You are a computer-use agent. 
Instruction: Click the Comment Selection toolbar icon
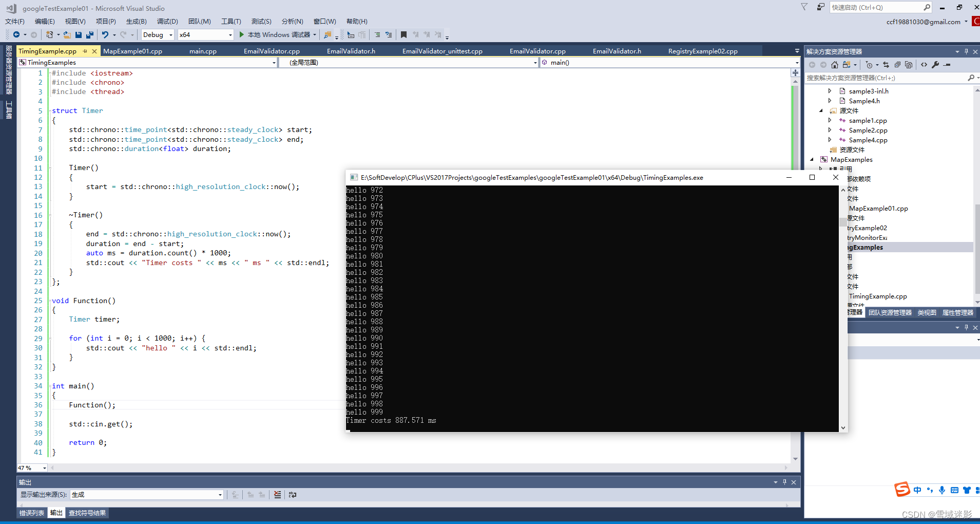pos(377,34)
